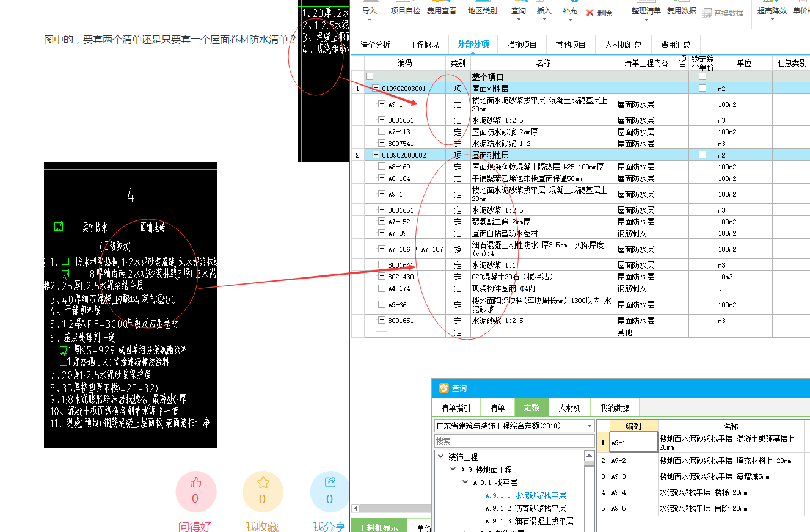Collapse the A.9.1 找平层 node
810x532 pixels.
[465, 483]
